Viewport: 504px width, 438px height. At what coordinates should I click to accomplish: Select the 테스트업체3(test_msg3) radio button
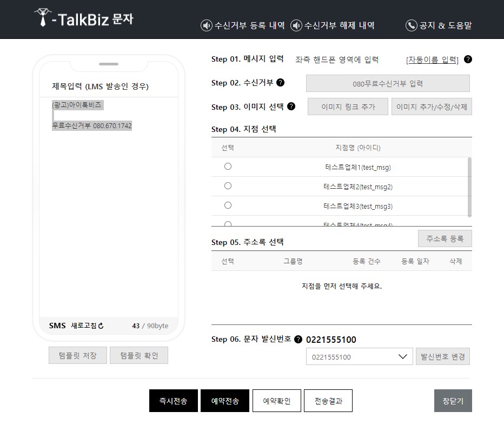tap(228, 205)
